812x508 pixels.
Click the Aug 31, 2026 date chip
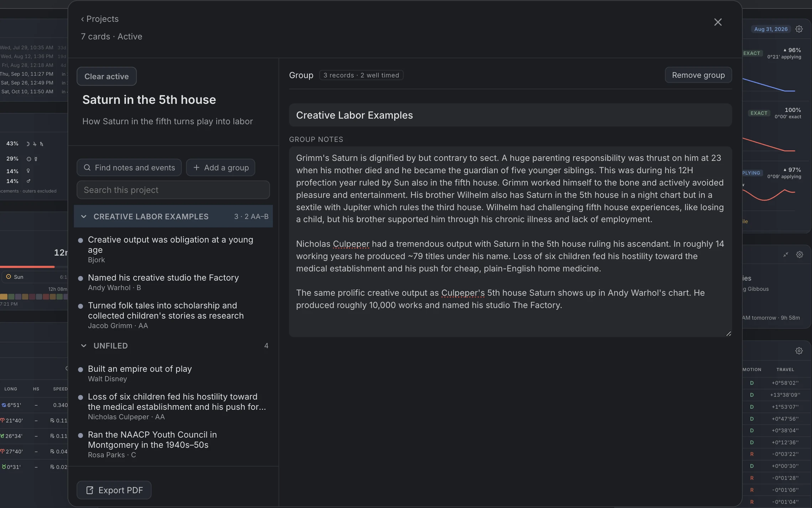(x=770, y=29)
